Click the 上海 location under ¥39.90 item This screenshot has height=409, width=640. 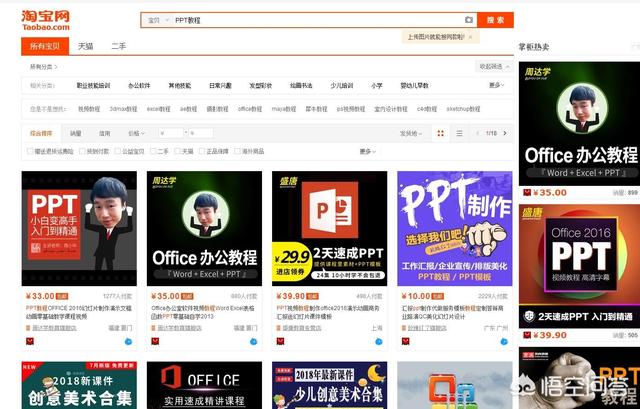coord(377,328)
